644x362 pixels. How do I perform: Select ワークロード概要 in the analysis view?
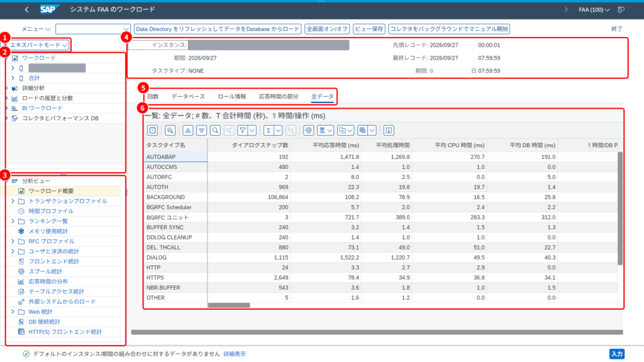pos(51,191)
